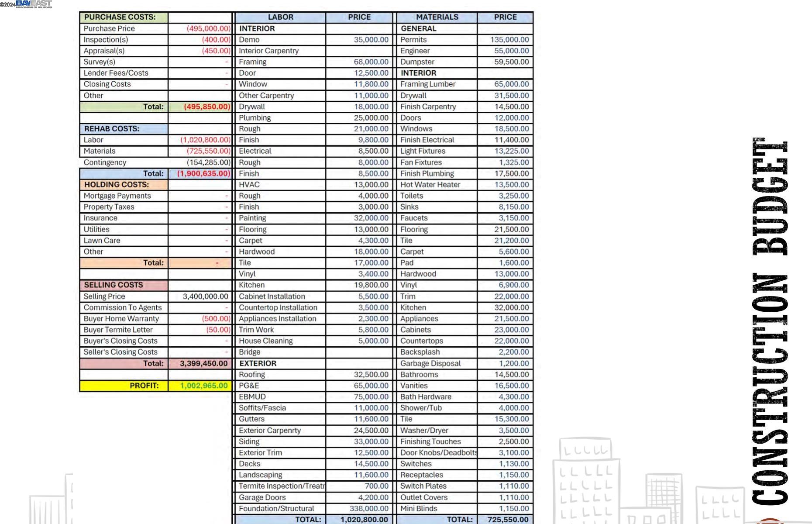Click the MATERIALS column header
The height and width of the screenshot is (524, 812).
[x=437, y=17]
